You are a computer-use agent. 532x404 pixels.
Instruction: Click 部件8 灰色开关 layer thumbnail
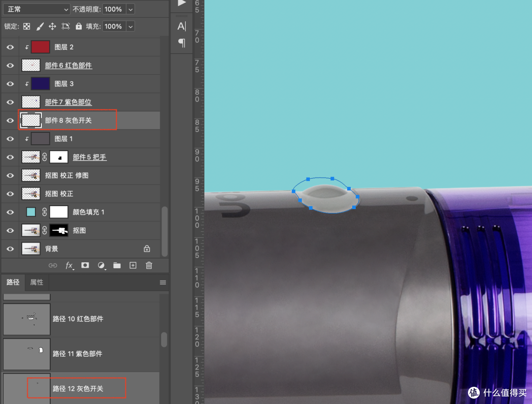(31, 121)
